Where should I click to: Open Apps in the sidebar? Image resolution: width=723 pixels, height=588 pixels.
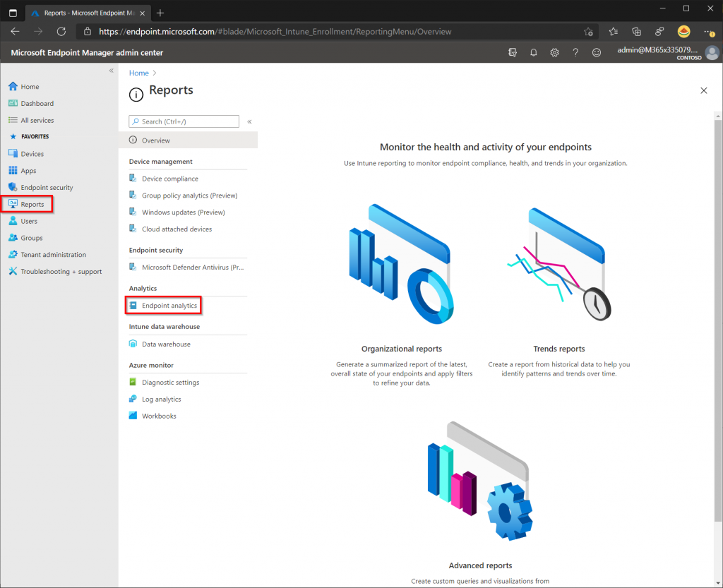22,171
